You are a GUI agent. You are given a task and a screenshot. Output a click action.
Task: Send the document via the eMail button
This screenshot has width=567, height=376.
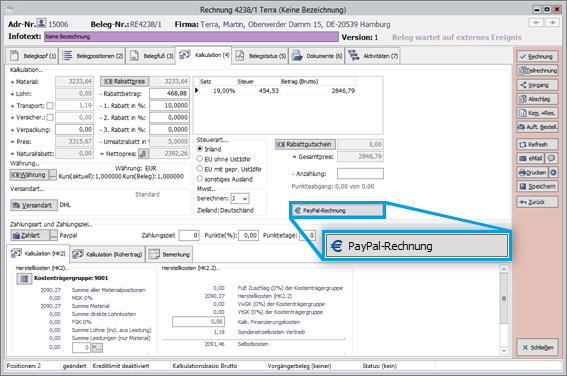point(530,158)
